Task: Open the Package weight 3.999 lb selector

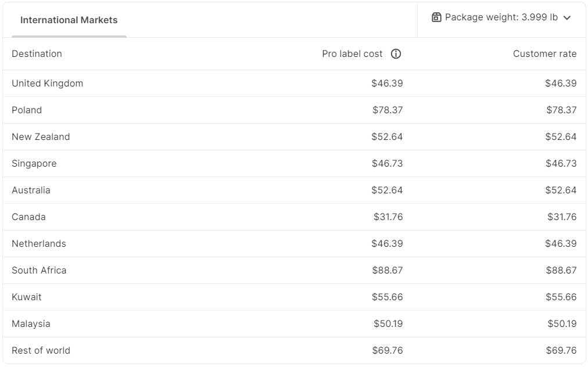Action: coord(501,17)
